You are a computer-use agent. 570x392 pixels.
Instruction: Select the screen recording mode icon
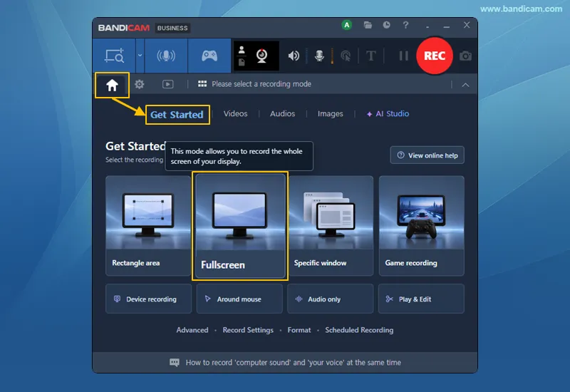114,56
